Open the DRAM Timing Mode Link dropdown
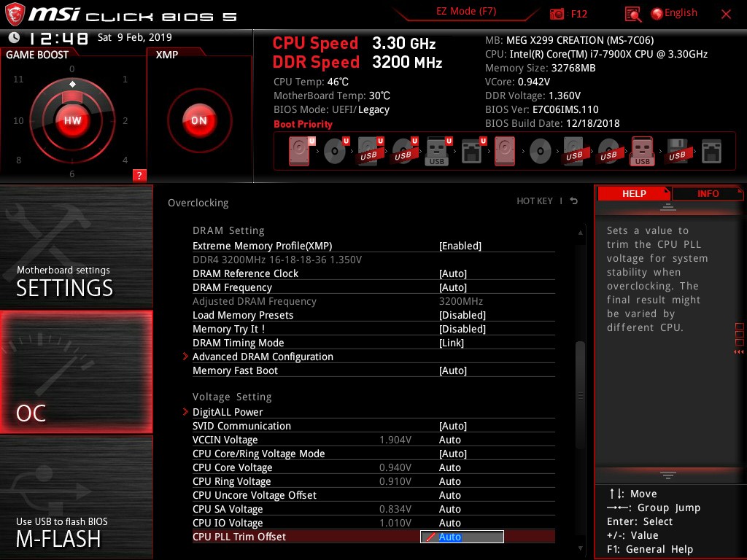Screen dimensions: 747x560 452,343
